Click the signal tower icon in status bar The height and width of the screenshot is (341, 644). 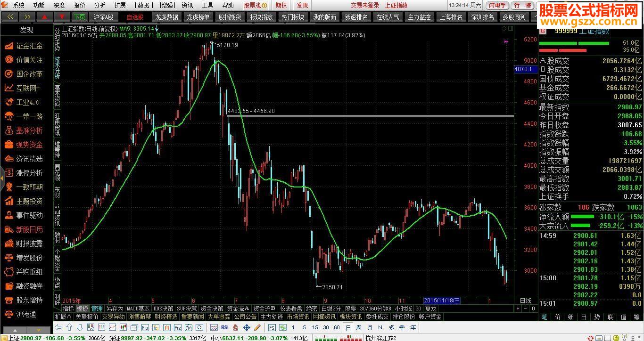pos(624,337)
